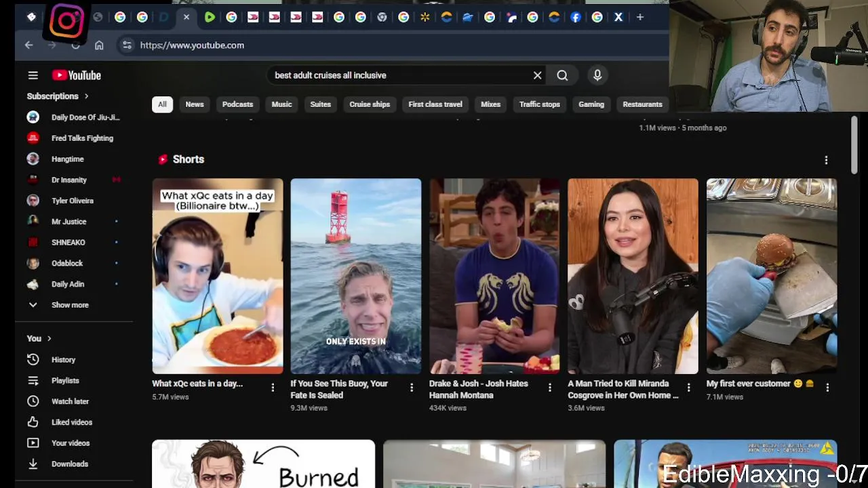This screenshot has height=488, width=868.
Task: Open Tyler Oliveira subscription channel
Action: 73,201
